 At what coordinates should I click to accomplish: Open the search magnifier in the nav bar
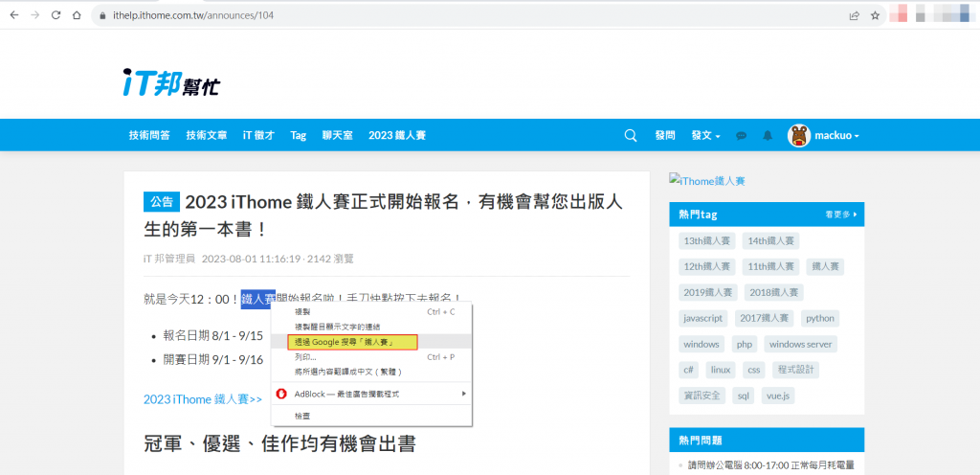tap(631, 135)
